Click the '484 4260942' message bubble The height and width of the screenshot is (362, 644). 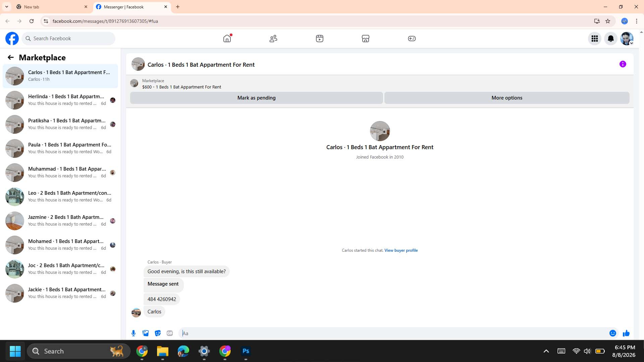tap(162, 299)
